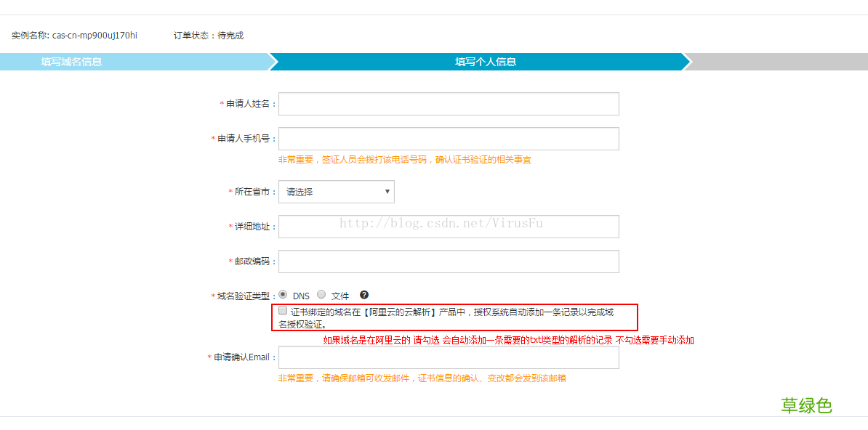Click the 申请确认Email confirmation email input field

[x=449, y=357]
